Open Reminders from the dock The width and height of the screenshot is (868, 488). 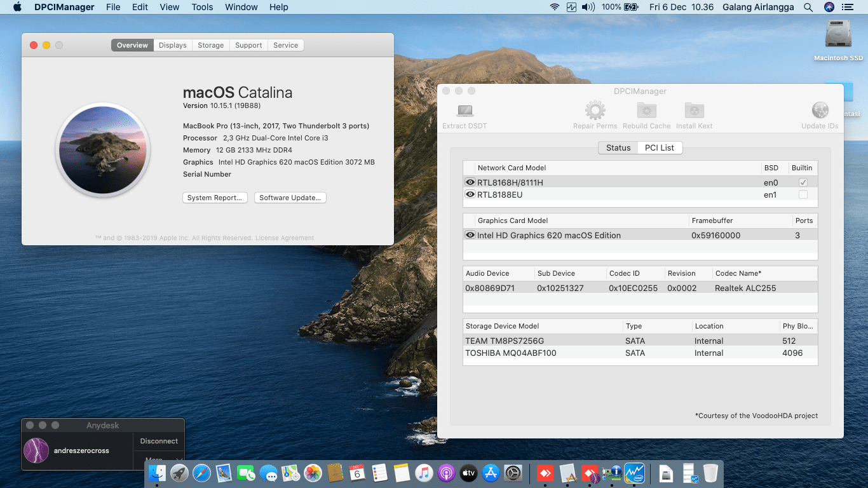point(379,473)
